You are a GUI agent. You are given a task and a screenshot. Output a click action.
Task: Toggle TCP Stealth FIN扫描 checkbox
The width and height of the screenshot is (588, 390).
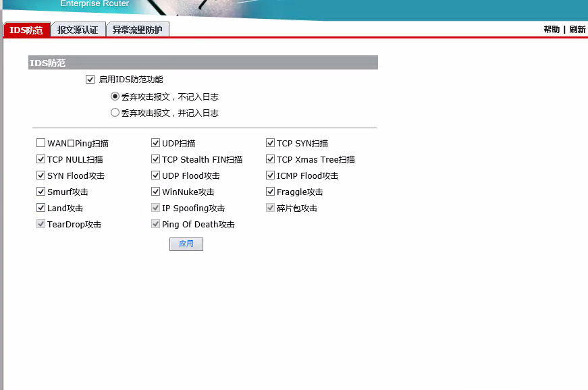tap(156, 159)
